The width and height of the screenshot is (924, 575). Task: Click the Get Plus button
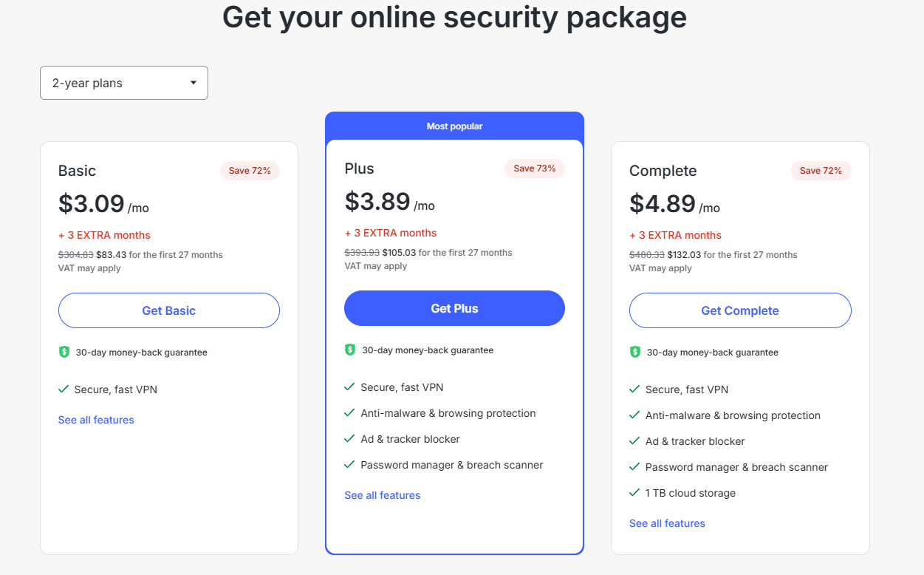[454, 308]
